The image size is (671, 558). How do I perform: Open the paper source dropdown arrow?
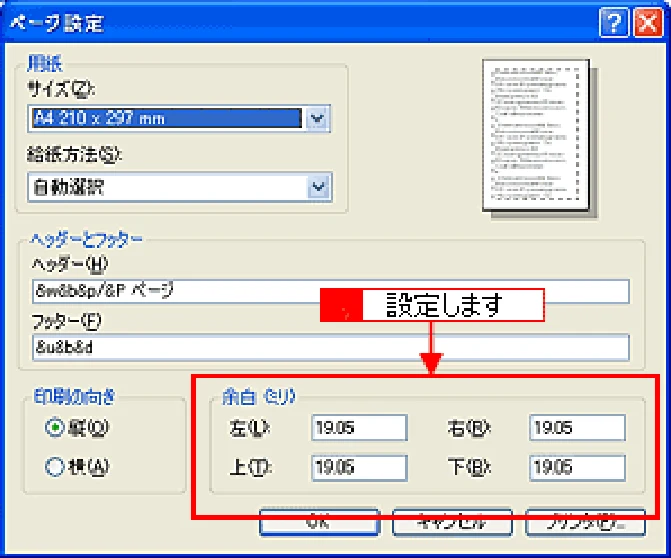click(319, 187)
